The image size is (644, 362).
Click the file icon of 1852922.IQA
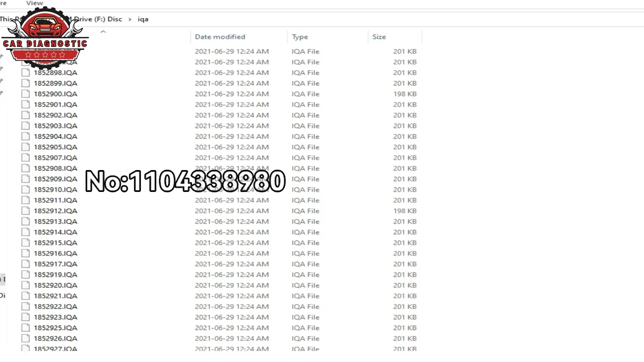pyautogui.click(x=25, y=306)
